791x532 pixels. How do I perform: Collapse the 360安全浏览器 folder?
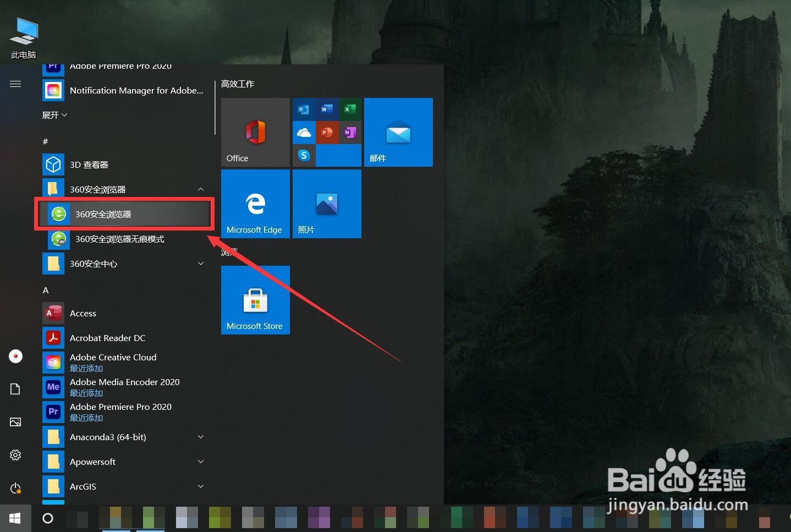coord(201,189)
